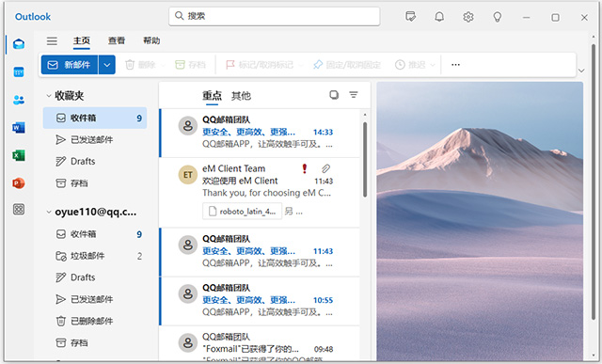Open the More apps grid icon
The height and width of the screenshot is (364, 602).
tap(19, 209)
